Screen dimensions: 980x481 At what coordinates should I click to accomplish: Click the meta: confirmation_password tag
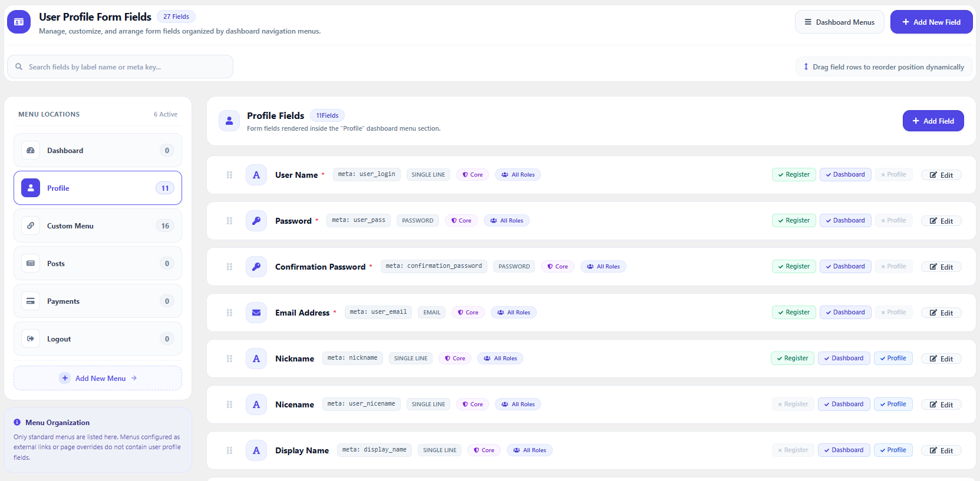click(x=434, y=266)
